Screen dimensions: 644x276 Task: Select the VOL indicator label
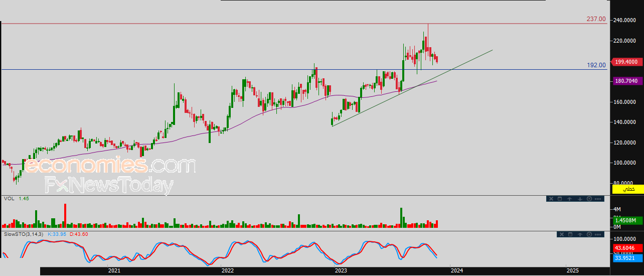(9, 199)
